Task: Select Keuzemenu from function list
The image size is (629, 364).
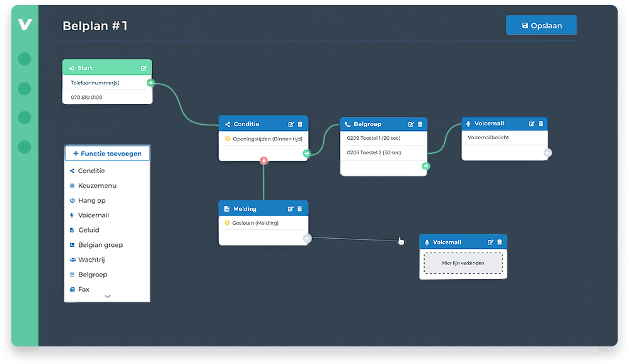Action: click(x=97, y=186)
